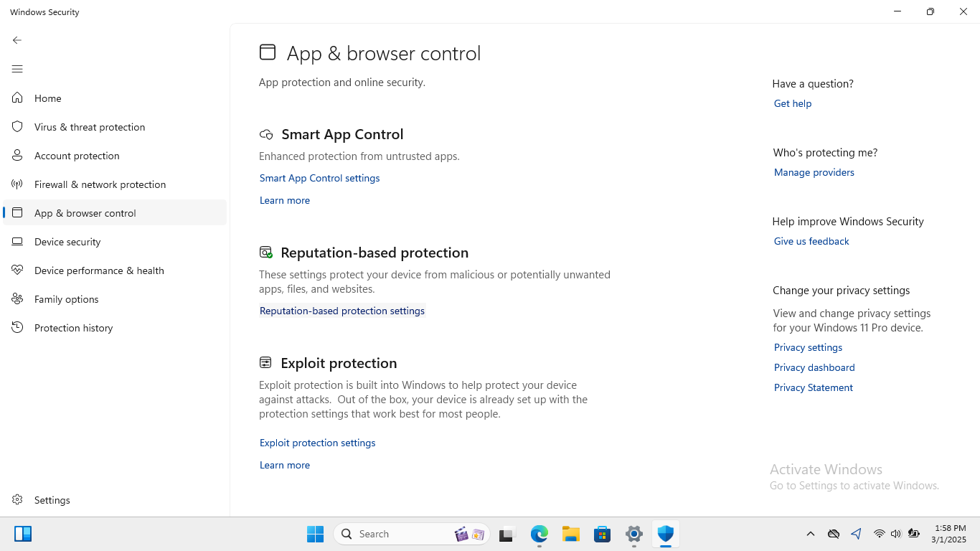Click the Device performance & health heart icon
This screenshot has height=551, width=980.
tap(17, 270)
